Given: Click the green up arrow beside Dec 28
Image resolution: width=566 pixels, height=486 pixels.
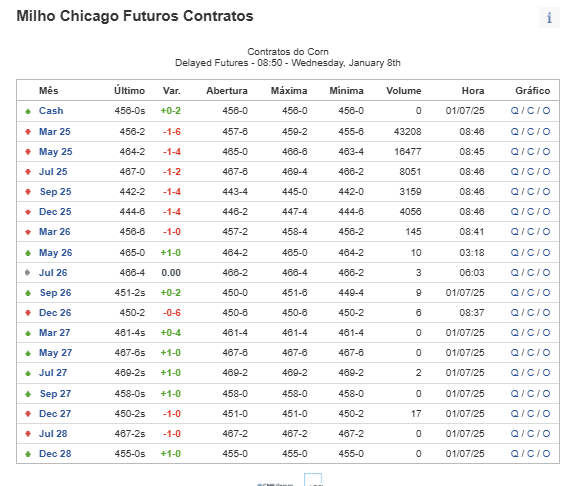Looking at the screenshot, I should (x=28, y=454).
